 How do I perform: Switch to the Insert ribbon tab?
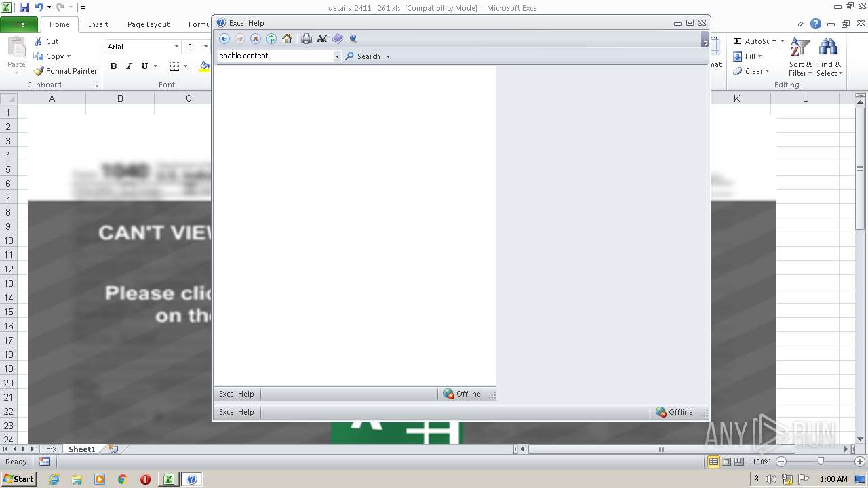pos(98,24)
